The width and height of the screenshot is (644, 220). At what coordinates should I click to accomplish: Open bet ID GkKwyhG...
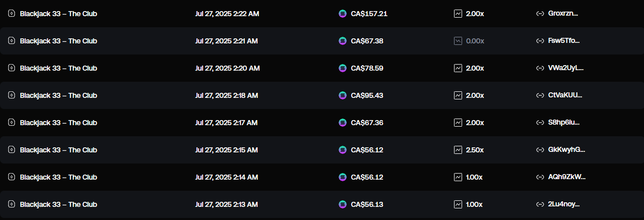566,150
